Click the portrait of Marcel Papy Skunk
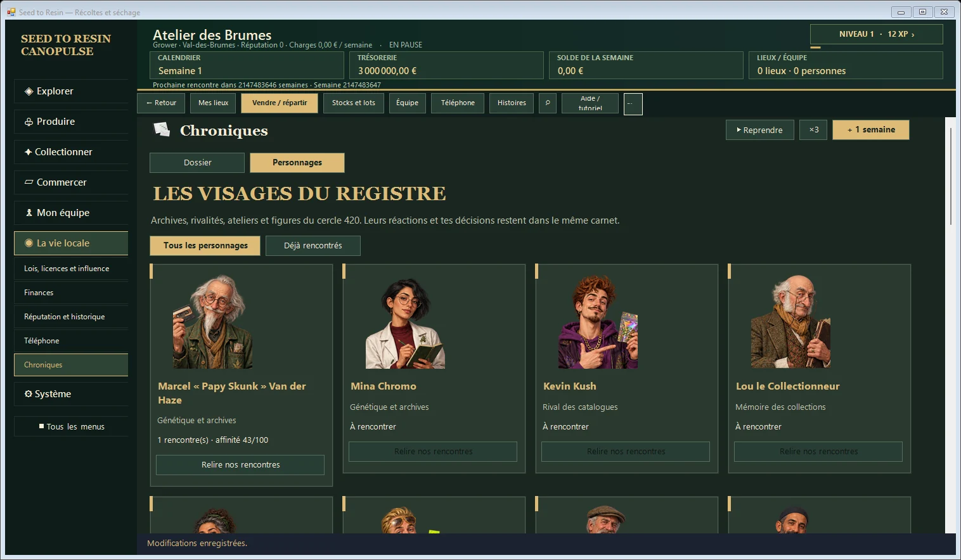961x560 pixels. pos(213,322)
